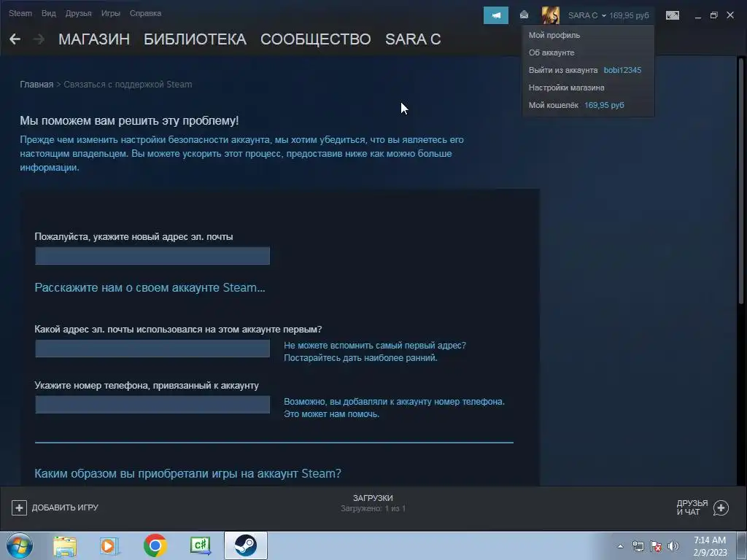Open the Справка menu

click(145, 13)
